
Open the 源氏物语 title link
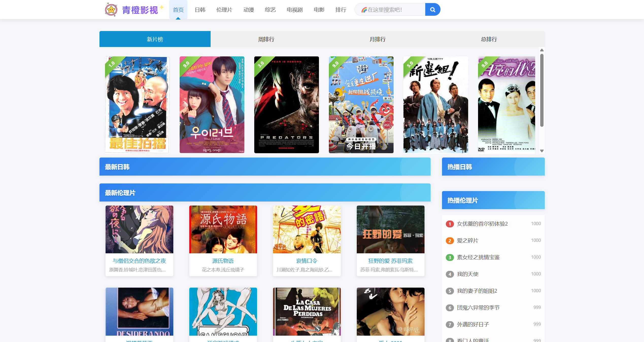pyautogui.click(x=223, y=261)
